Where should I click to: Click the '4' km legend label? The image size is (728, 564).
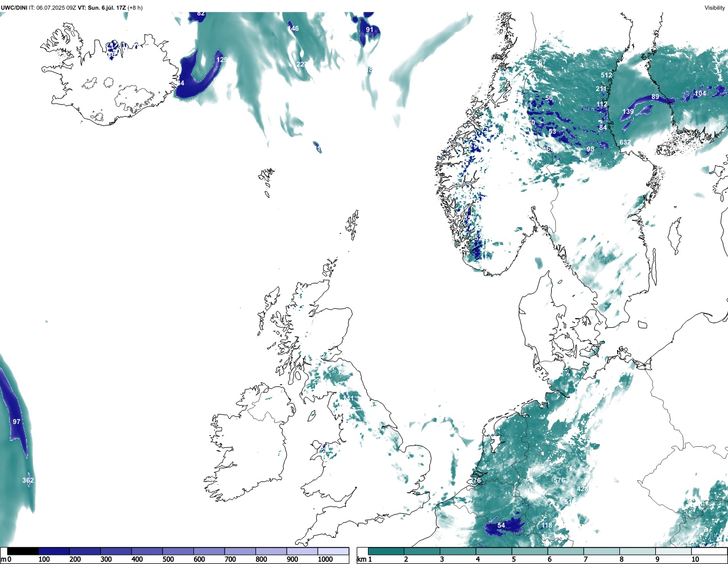click(478, 559)
